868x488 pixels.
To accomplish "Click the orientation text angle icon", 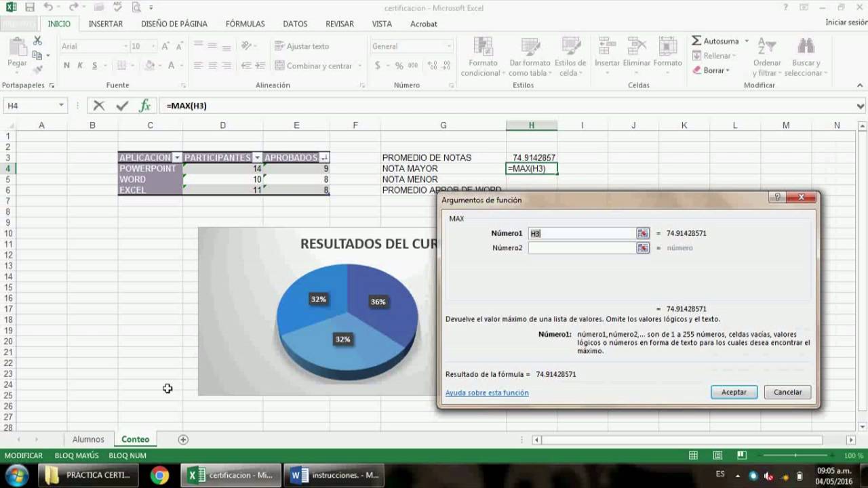I will coord(247,45).
